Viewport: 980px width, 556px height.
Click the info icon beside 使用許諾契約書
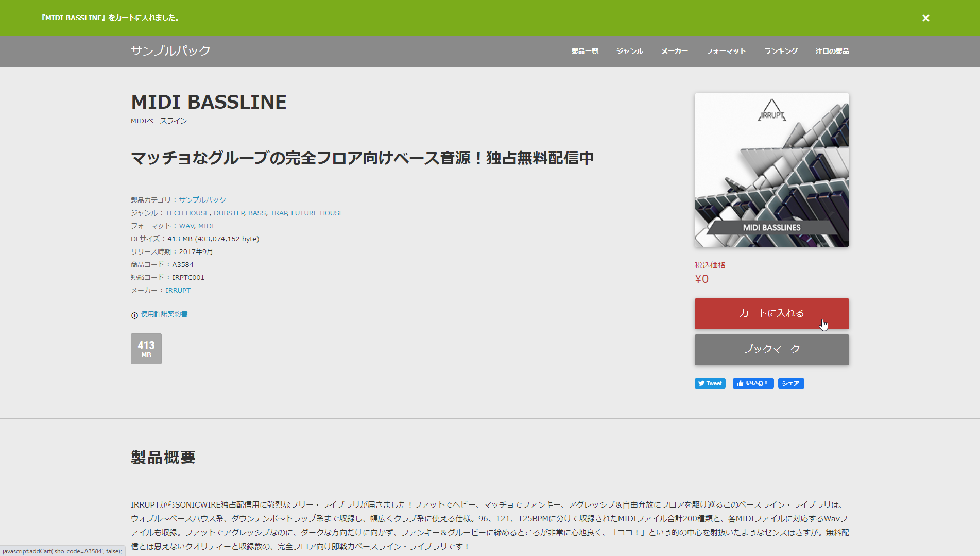pos(134,315)
